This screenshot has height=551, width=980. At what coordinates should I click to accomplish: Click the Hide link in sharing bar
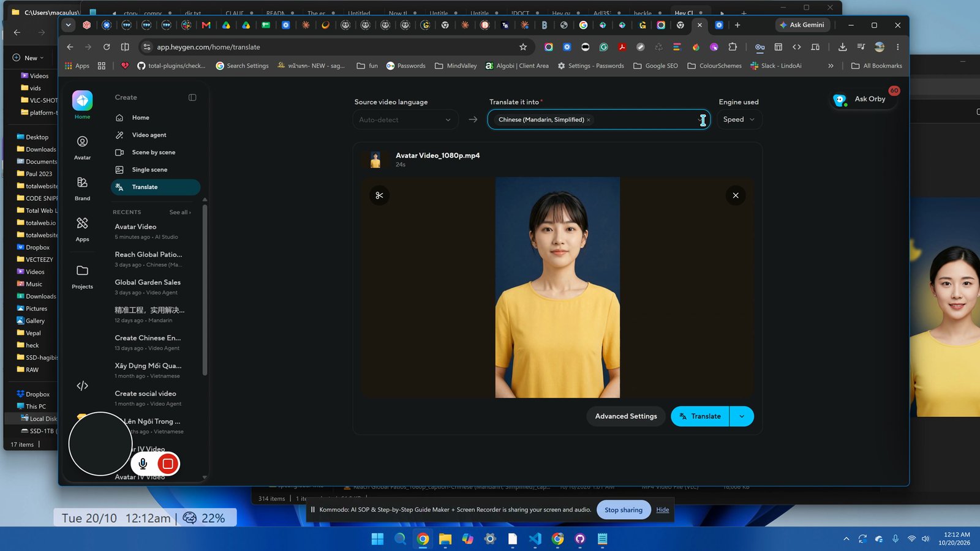[x=663, y=510]
